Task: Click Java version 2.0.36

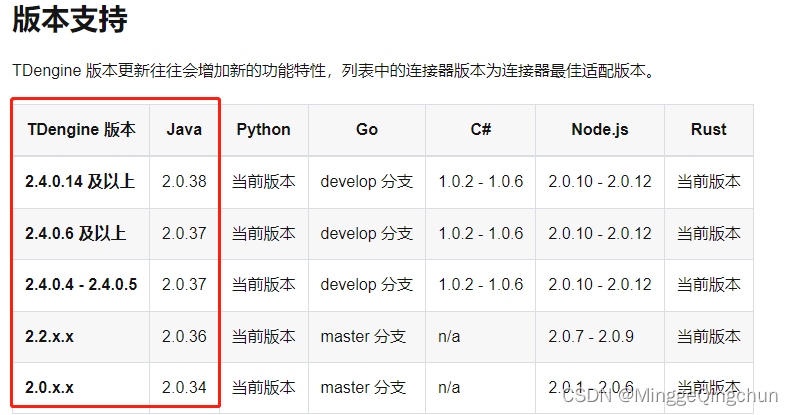Action: pyautogui.click(x=184, y=336)
